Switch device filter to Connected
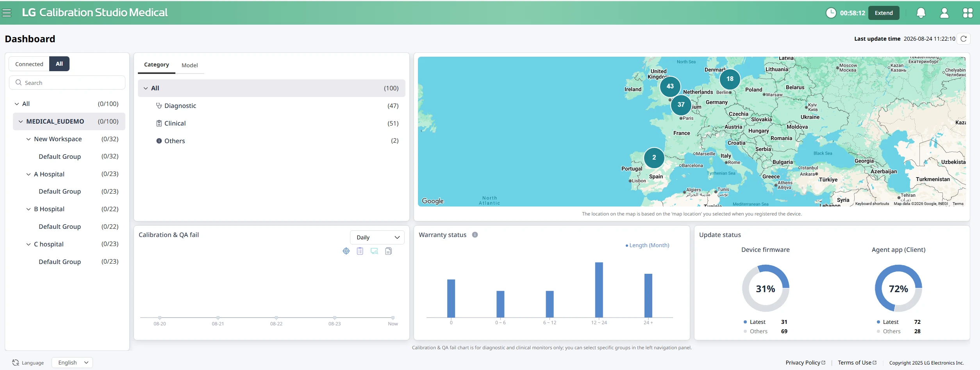Viewport: 980px width, 370px height. (x=29, y=64)
